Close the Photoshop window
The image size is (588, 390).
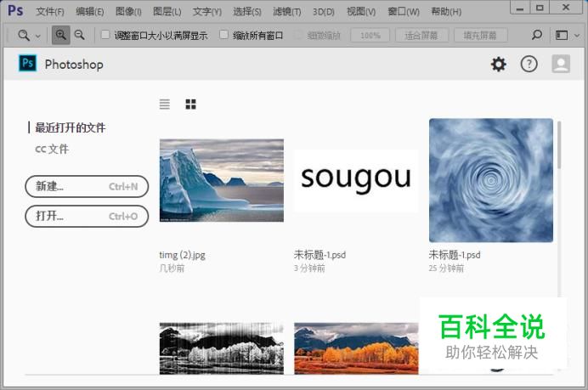(566, 8)
